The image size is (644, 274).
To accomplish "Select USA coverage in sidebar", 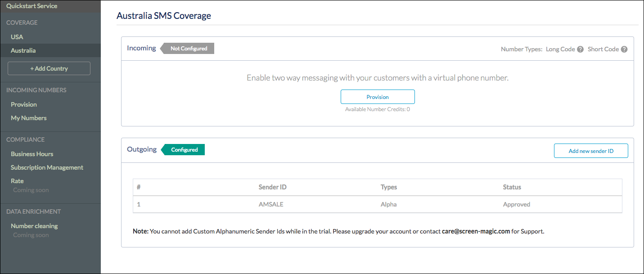I will (x=17, y=37).
